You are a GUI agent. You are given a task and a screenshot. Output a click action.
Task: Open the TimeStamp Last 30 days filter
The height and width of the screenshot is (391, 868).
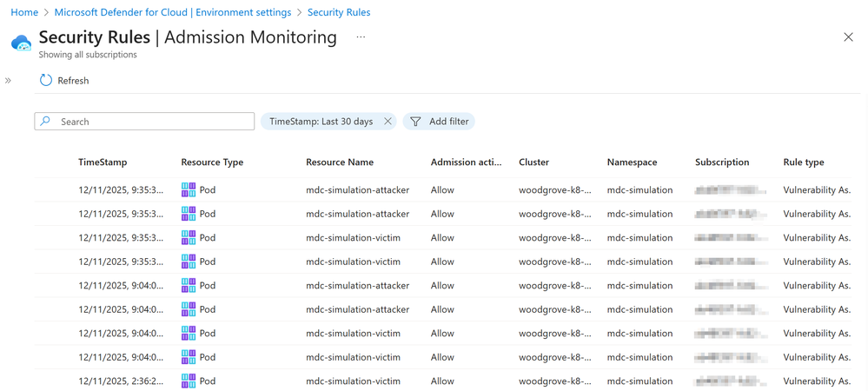pyautogui.click(x=321, y=122)
